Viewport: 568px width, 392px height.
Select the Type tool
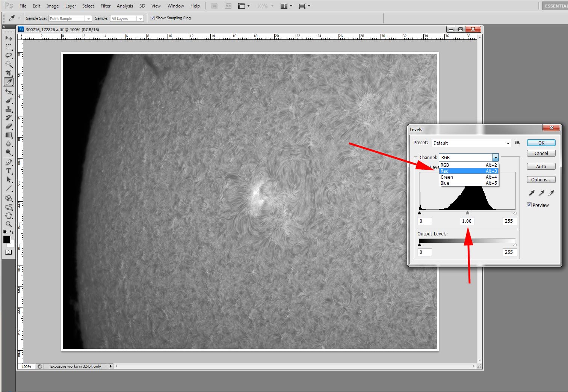point(9,171)
